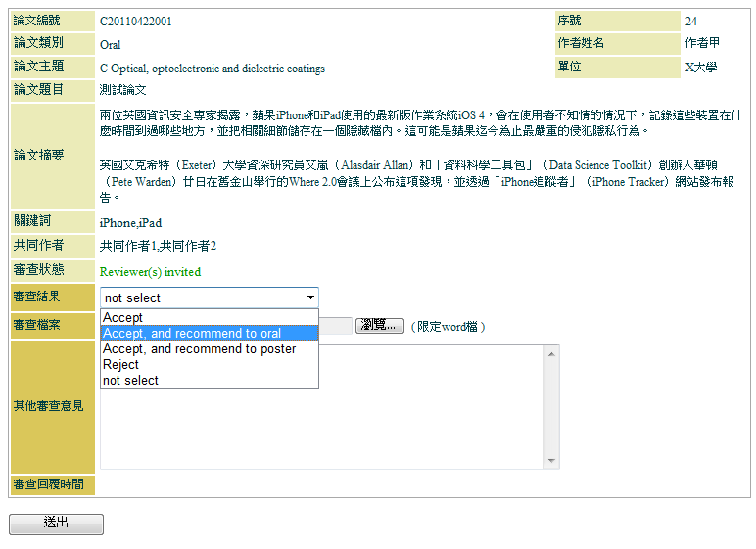Click the keywords value "iPhone,iPad"

130,223
